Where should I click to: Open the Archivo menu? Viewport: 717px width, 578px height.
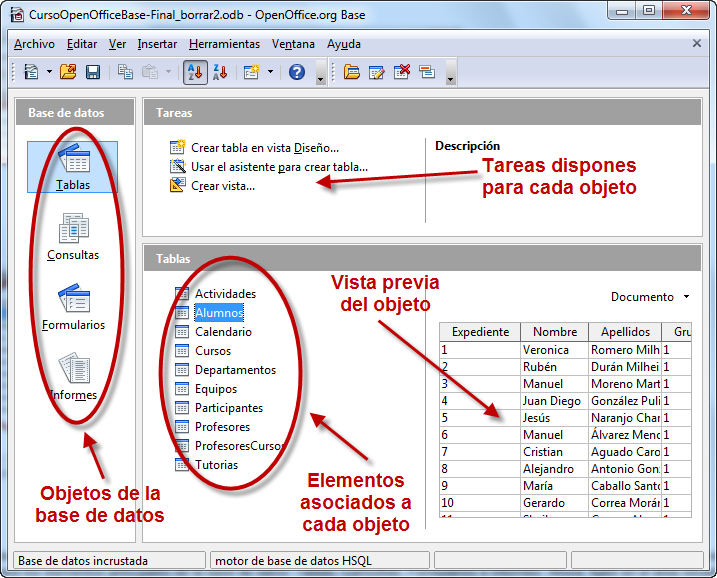pyautogui.click(x=34, y=44)
